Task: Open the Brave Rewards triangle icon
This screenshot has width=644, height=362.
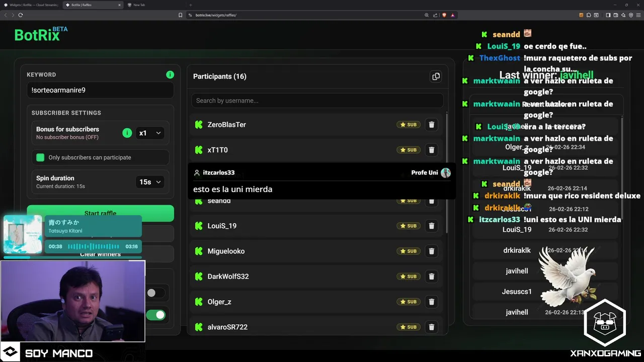Action: coord(453,15)
